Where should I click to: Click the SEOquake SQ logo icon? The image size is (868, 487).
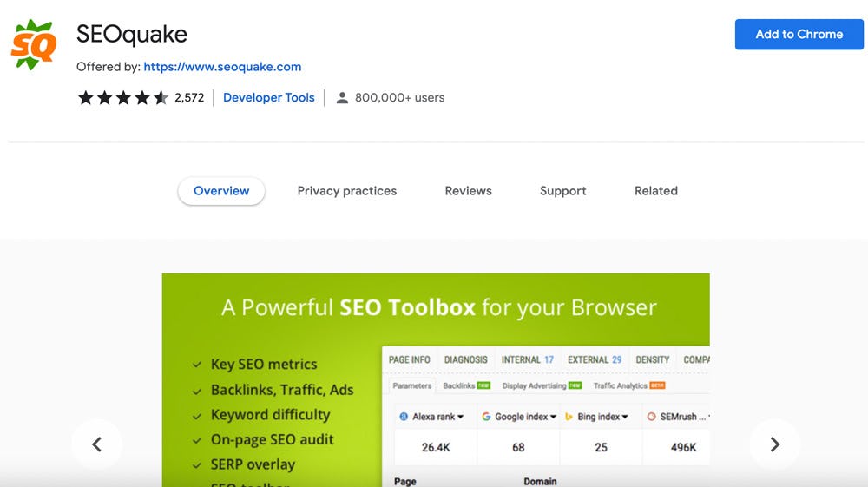[34, 44]
